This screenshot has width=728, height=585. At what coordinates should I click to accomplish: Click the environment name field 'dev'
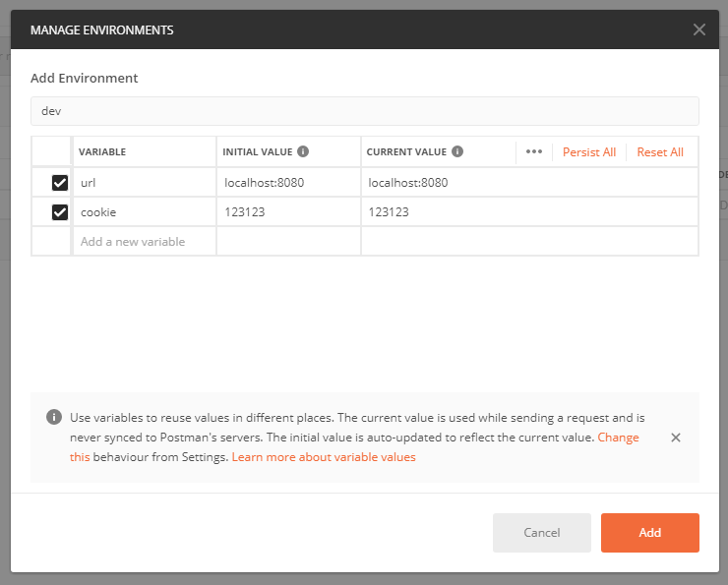364,111
